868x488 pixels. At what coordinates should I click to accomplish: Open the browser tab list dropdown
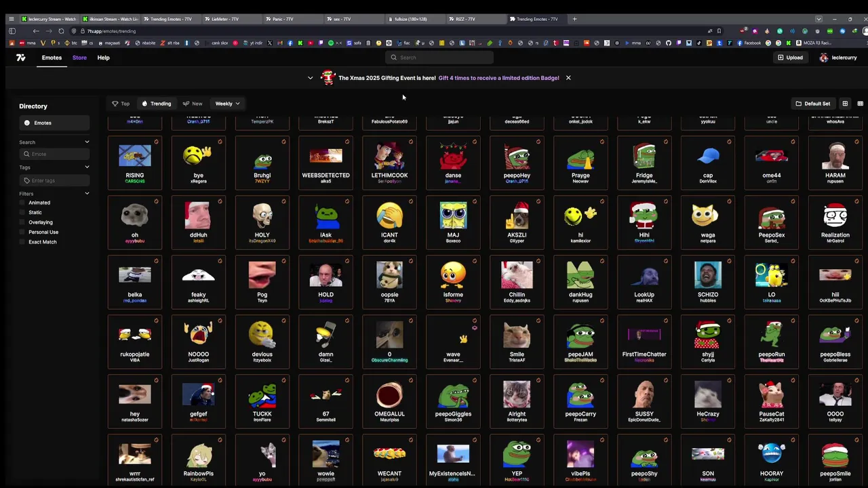(818, 19)
